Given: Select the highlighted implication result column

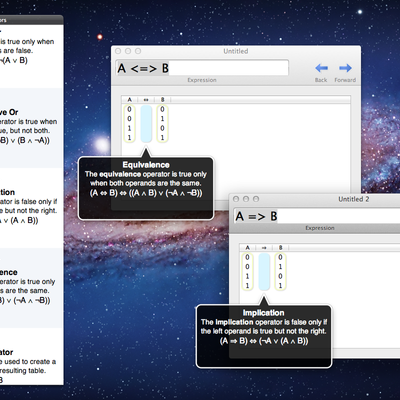Looking at the screenshot, I should [264, 272].
